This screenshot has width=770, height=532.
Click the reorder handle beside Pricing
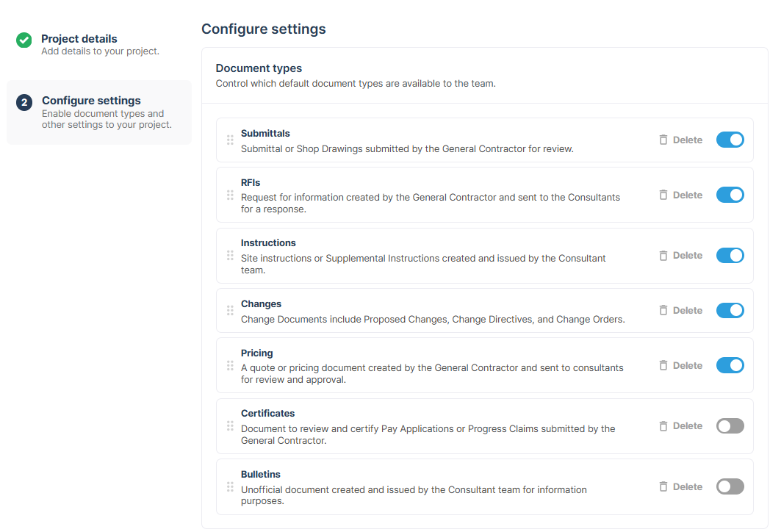[x=230, y=365]
